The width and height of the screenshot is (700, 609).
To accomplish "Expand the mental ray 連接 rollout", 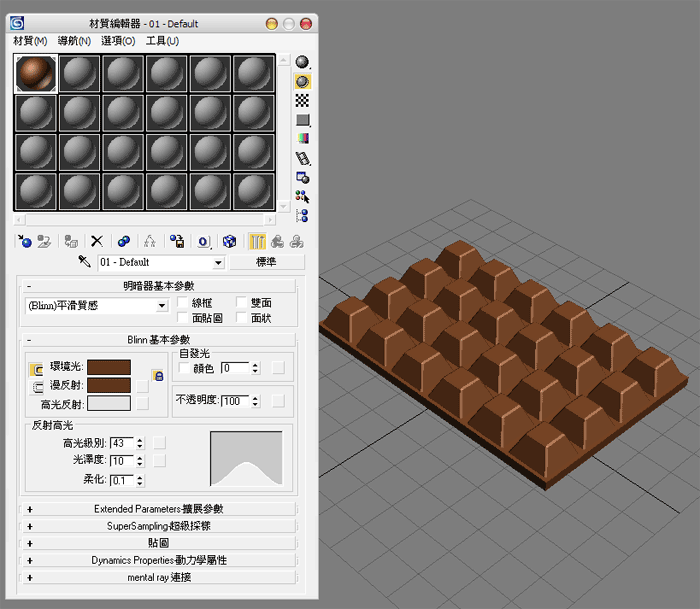I will (x=159, y=577).
